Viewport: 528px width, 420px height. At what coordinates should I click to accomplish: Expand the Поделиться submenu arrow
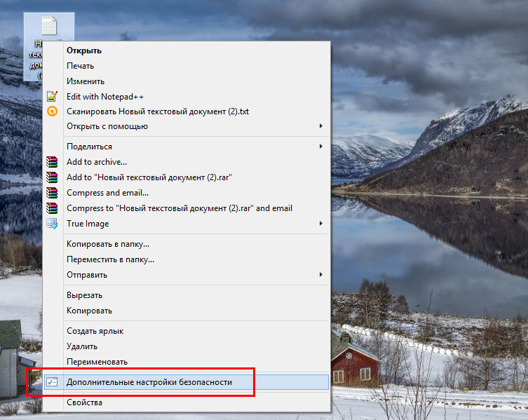coord(321,146)
